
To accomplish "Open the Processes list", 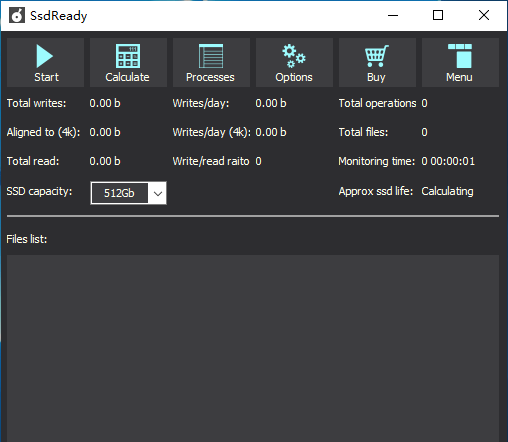I will click(211, 62).
